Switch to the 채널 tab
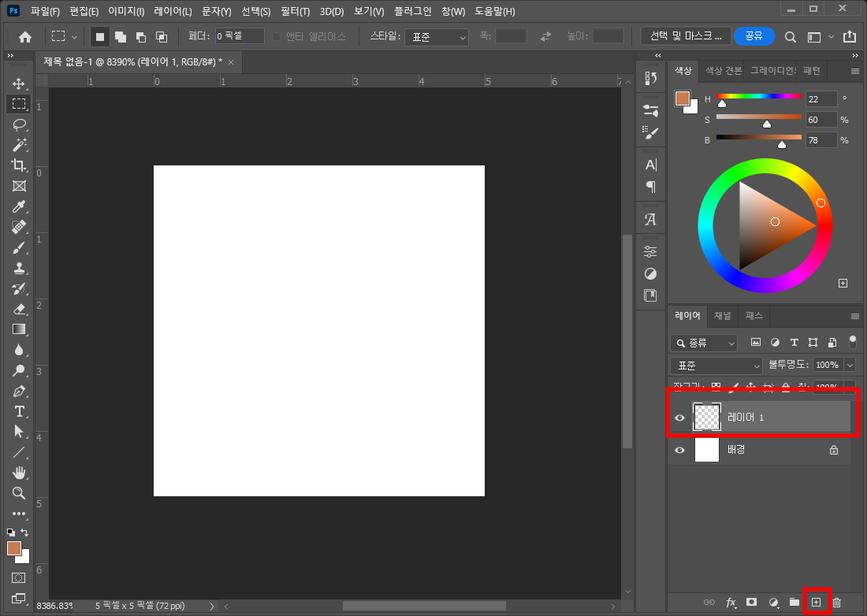This screenshot has height=616, width=867. tap(723, 315)
